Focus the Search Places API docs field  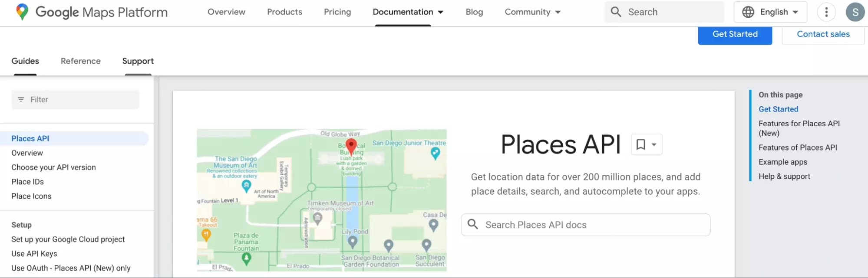(586, 225)
